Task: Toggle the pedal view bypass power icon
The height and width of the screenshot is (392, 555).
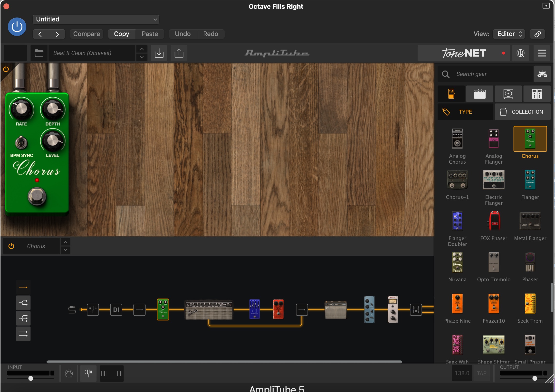Action: (x=6, y=69)
